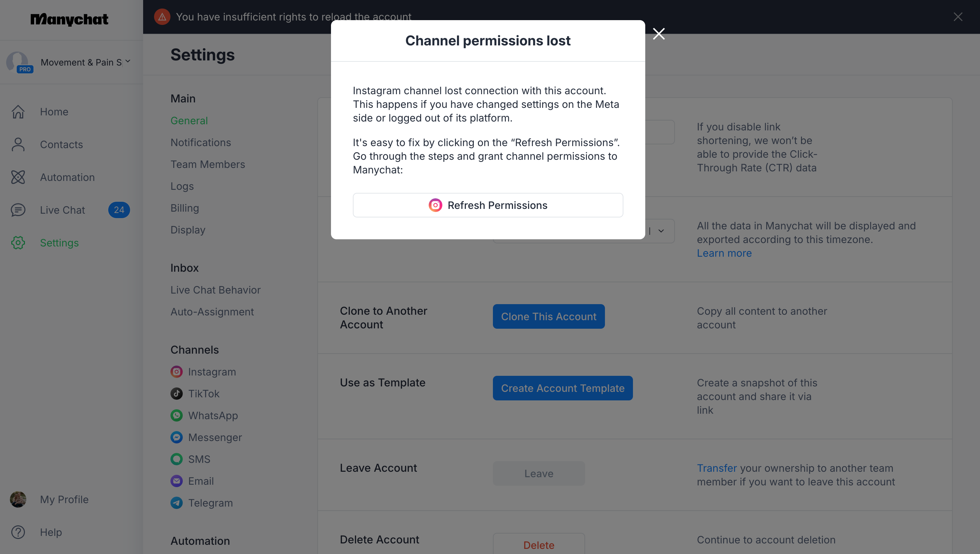The height and width of the screenshot is (554, 980).
Task: Open Contacts via the person icon
Action: 18,145
